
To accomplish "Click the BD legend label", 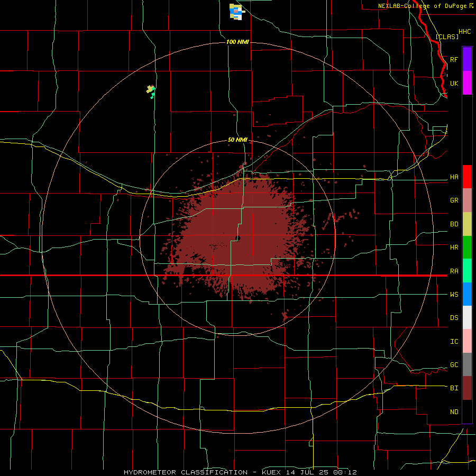I will pyautogui.click(x=454, y=224).
